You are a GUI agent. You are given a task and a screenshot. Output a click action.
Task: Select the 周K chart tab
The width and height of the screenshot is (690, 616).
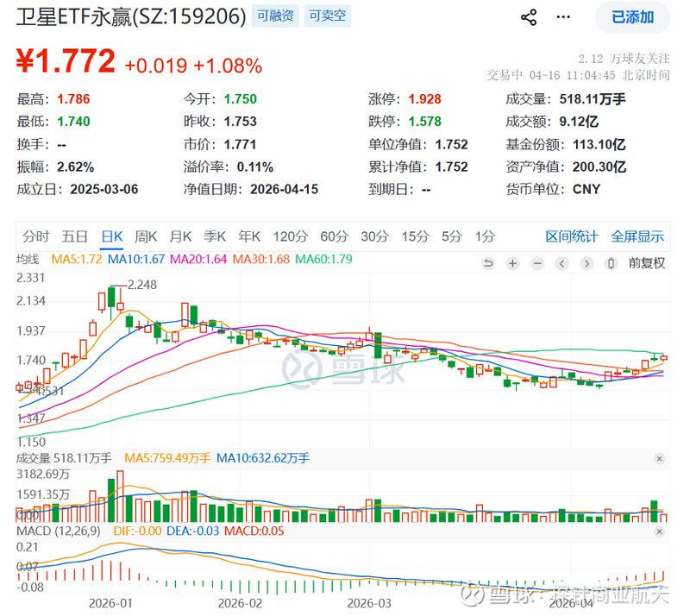click(x=146, y=236)
